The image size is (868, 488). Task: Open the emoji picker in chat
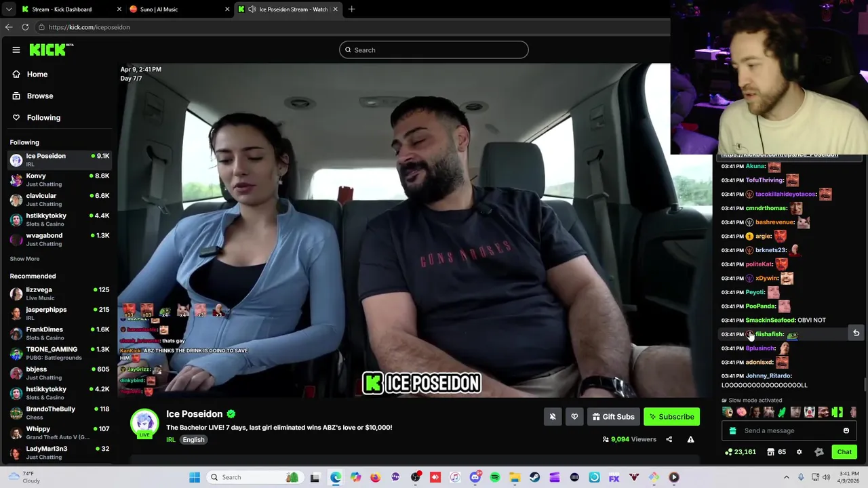846,430
